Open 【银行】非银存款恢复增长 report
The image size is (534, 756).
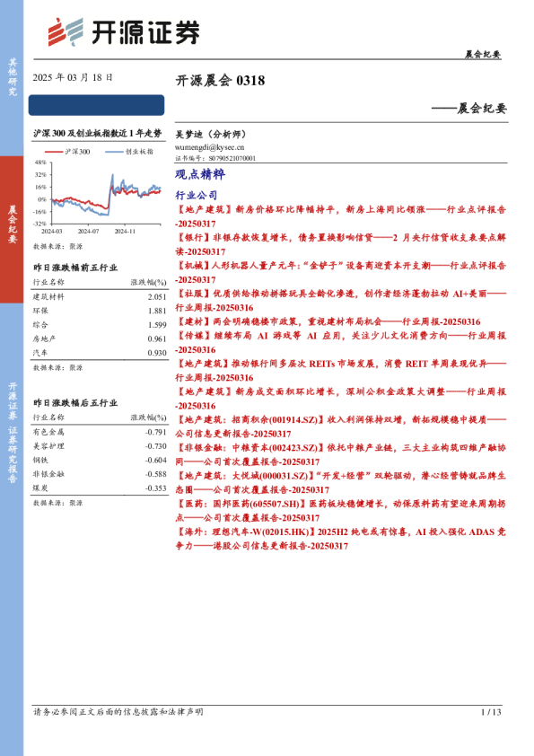(x=340, y=244)
